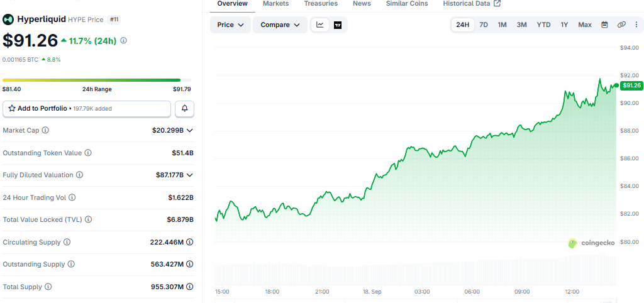644x303 pixels.
Task: Switch to the Treasuries tab
Action: (321, 4)
